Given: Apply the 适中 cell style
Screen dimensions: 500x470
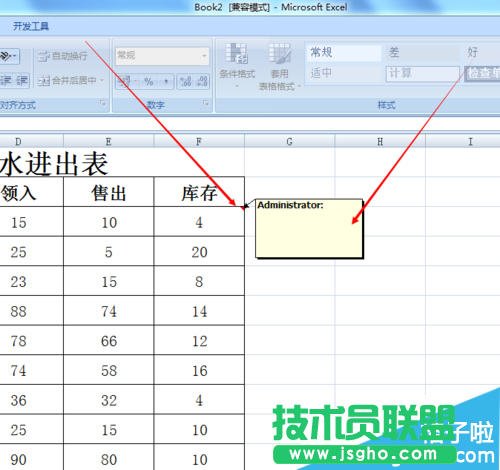Looking at the screenshot, I should pos(344,73).
